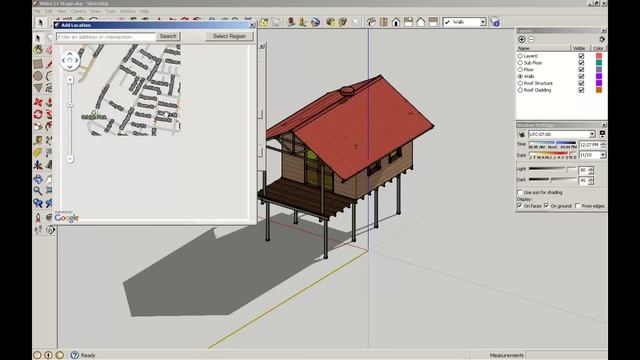Select the Axes tool
The height and width of the screenshot is (360, 640).
click(x=38, y=165)
